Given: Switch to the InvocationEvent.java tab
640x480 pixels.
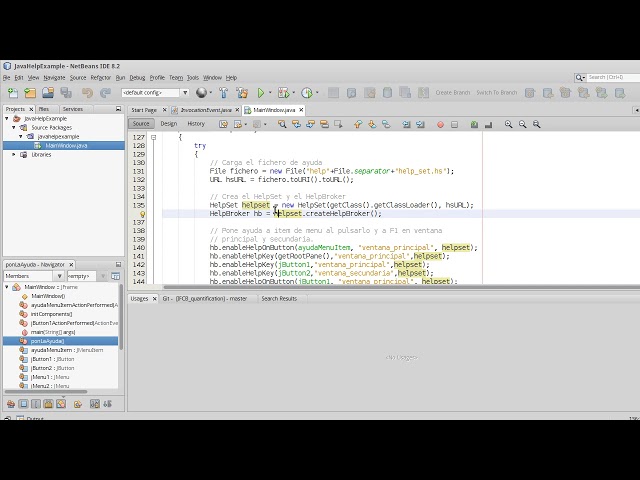Looking at the screenshot, I should click(x=206, y=110).
